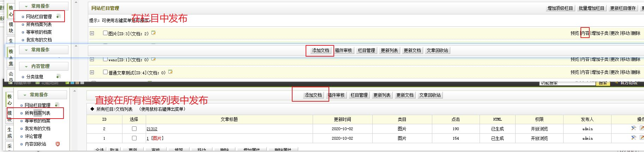Click 内容 link in the 普通文章测试 row

click(x=585, y=72)
